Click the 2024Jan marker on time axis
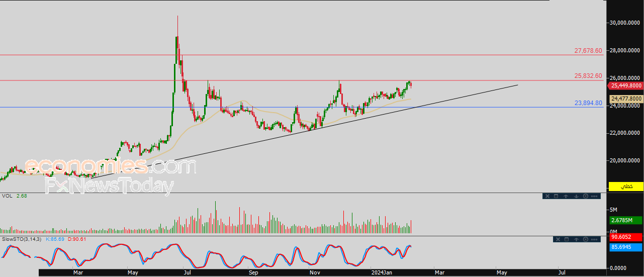The image size is (644, 277). point(382,272)
